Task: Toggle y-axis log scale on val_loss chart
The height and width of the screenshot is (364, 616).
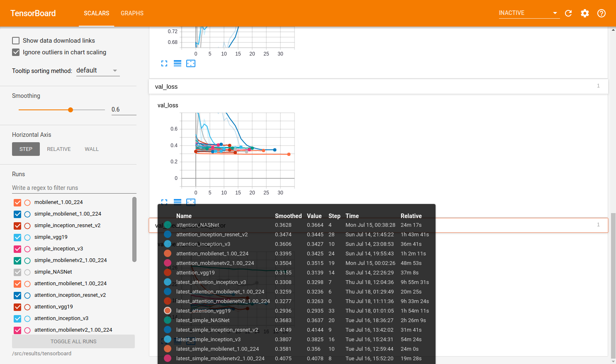Action: [178, 202]
